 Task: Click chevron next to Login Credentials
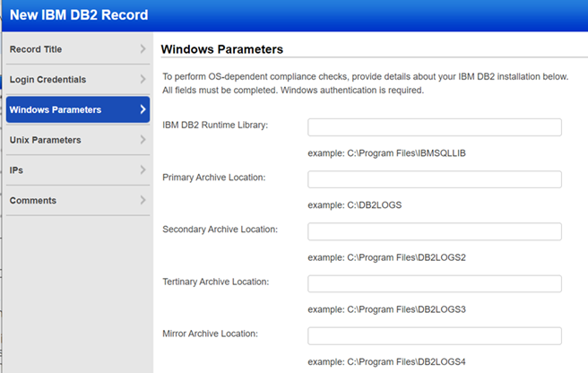point(143,80)
